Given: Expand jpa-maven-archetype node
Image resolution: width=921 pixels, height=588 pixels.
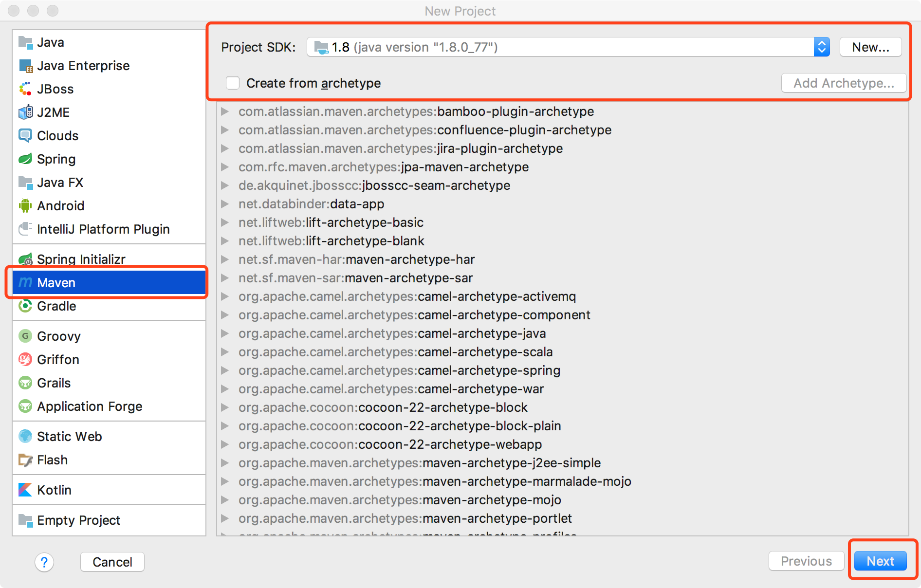Looking at the screenshot, I should point(225,167).
